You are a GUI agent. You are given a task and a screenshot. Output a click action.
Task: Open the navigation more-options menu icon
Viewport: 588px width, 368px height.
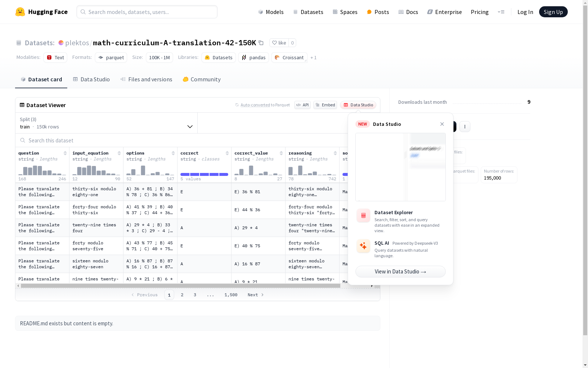tap(501, 12)
